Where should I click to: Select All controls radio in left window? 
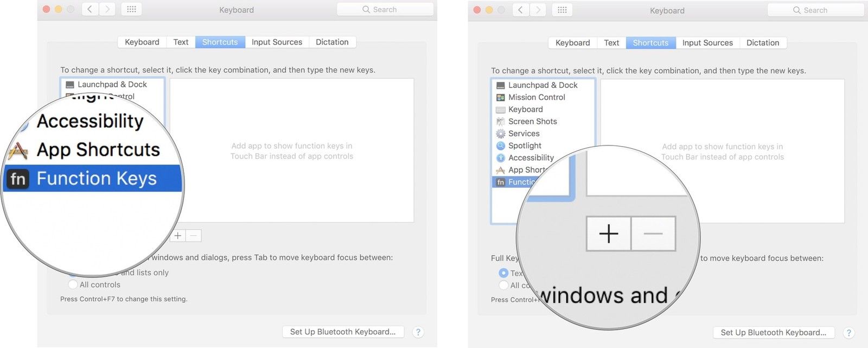tap(73, 284)
